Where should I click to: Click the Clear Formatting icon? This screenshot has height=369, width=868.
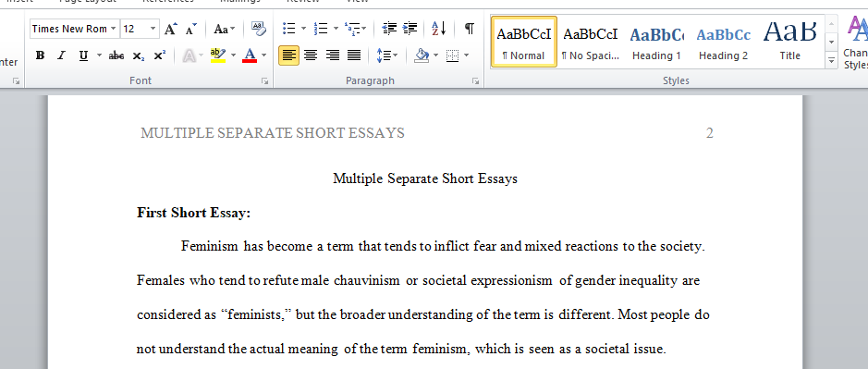258,29
